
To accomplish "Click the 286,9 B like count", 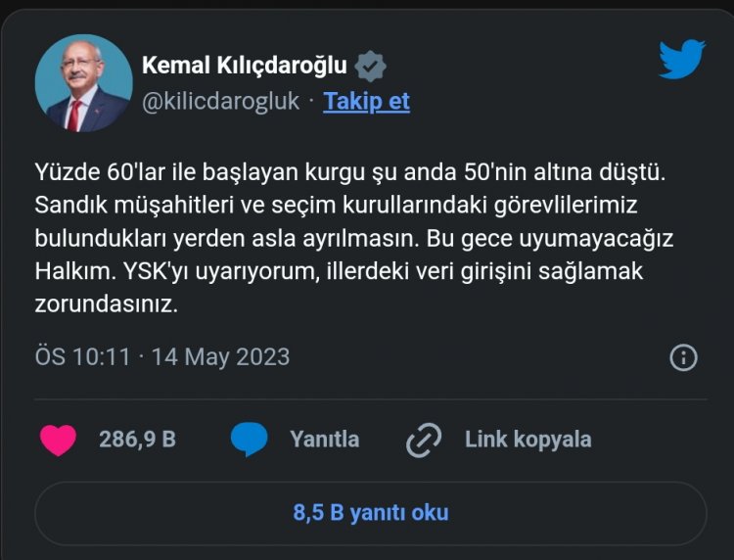I will point(137,440).
